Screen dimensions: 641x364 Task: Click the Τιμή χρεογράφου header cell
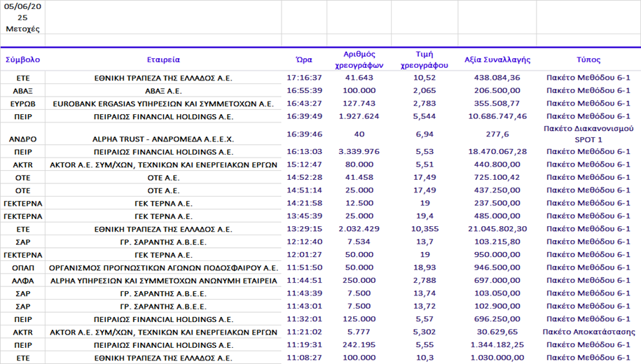(x=425, y=59)
